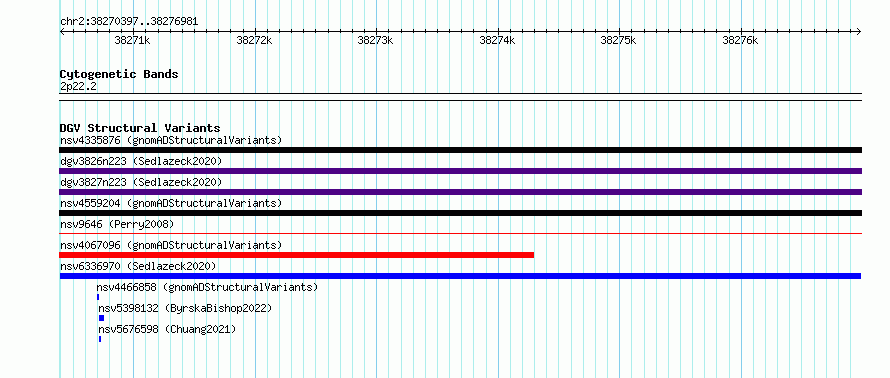The width and height of the screenshot is (890, 378).
Task: Open the nsv4466858 variant label
Action: (x=207, y=287)
